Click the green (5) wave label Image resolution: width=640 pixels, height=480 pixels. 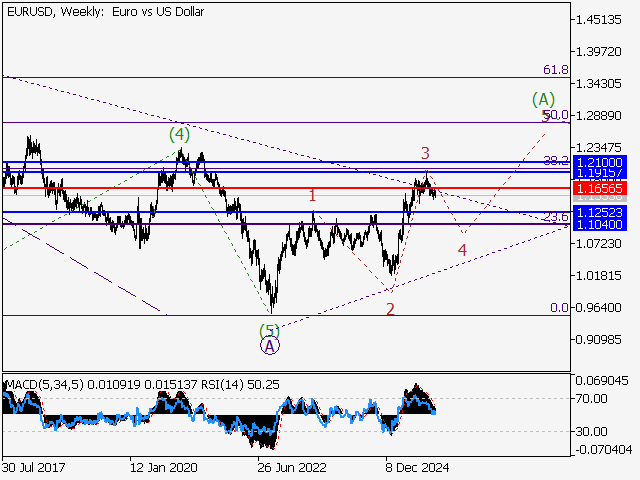(x=269, y=329)
